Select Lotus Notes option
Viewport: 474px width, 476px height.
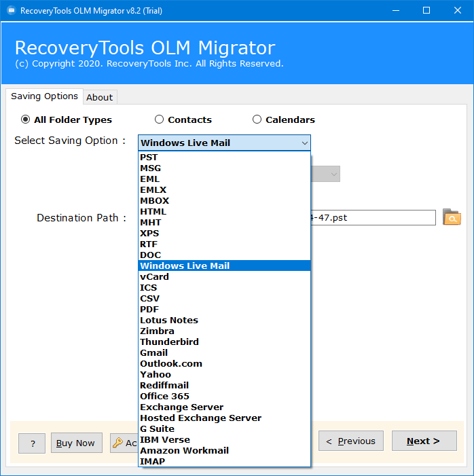click(224, 321)
